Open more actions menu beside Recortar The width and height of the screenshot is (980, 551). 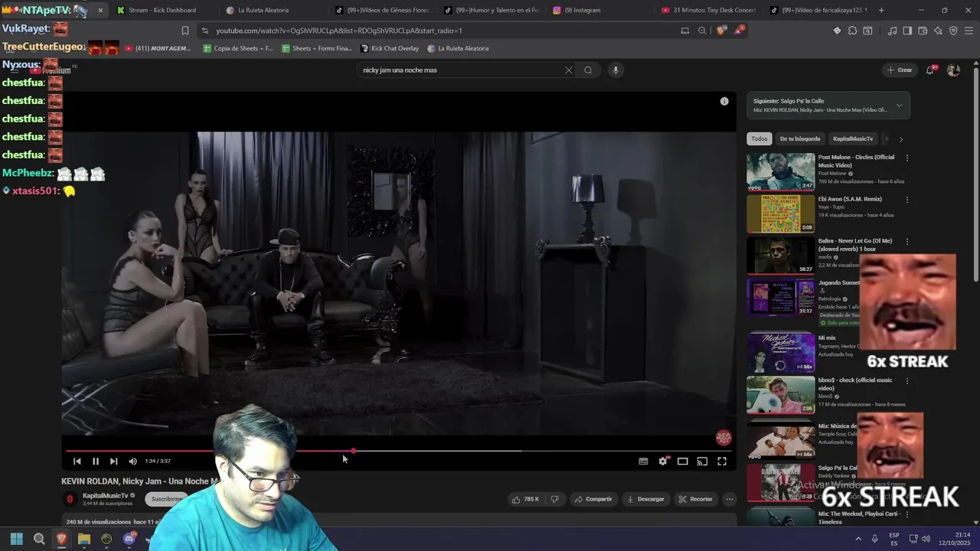click(730, 499)
